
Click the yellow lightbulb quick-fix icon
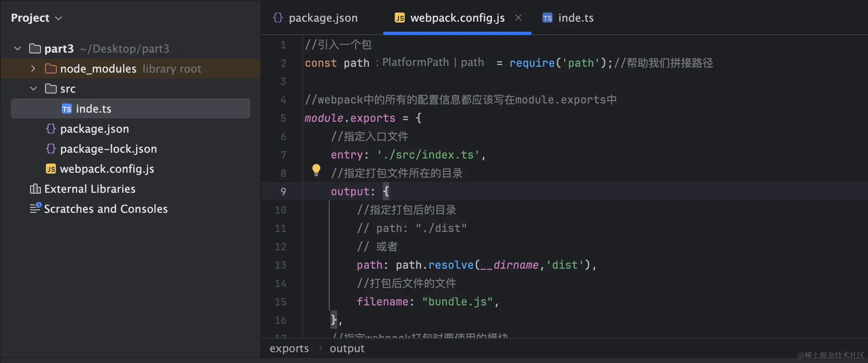(x=316, y=170)
